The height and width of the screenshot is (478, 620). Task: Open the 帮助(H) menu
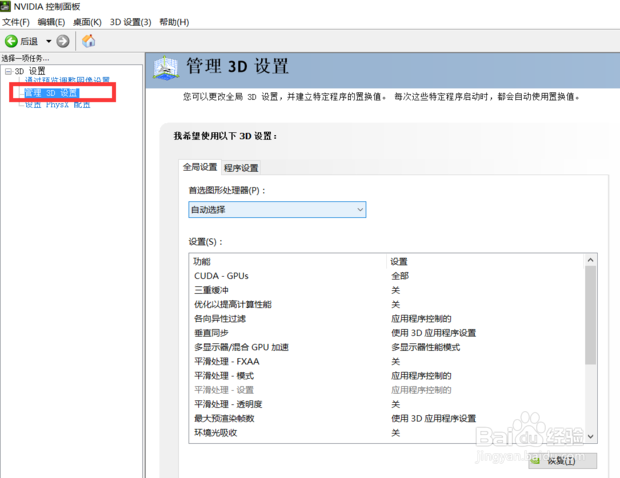pos(174,22)
